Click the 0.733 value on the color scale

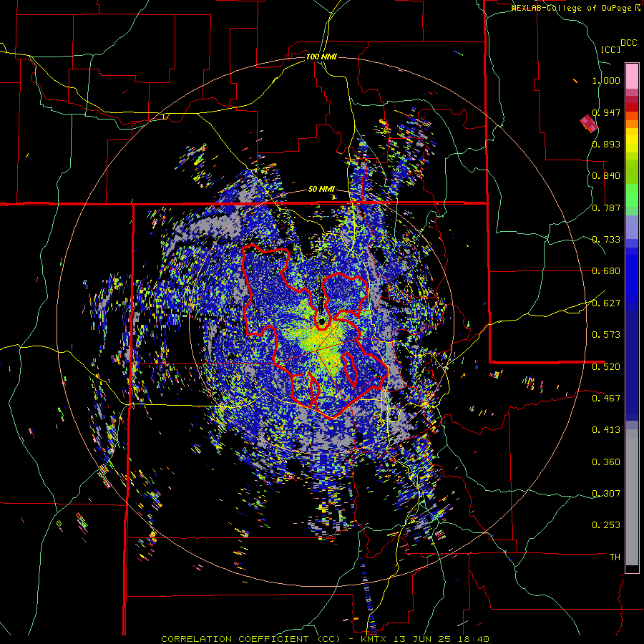click(x=606, y=240)
